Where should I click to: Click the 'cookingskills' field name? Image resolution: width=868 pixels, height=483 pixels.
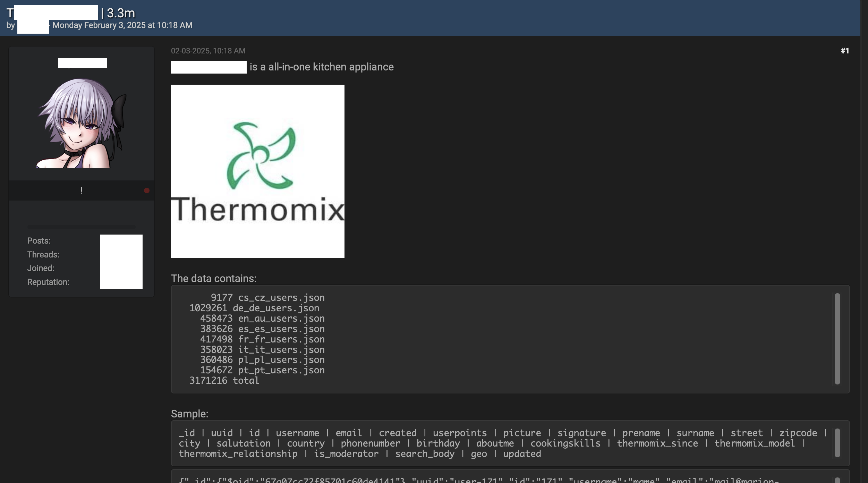click(565, 443)
